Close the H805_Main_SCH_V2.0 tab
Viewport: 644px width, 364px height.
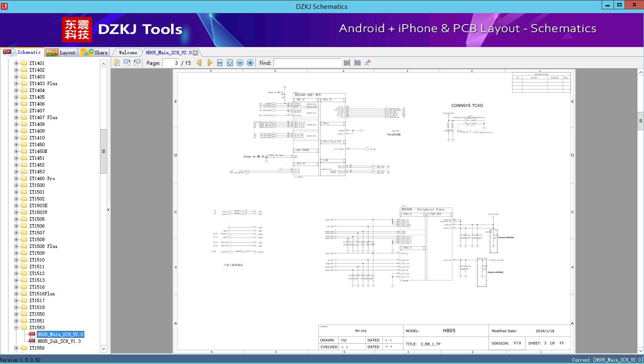pyautogui.click(x=195, y=53)
